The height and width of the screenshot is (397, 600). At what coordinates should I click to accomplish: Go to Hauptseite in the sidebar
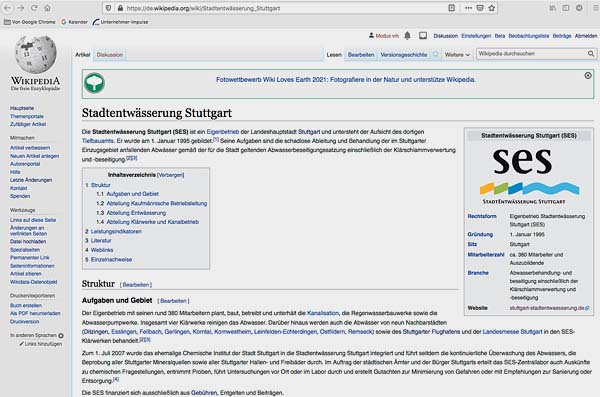tap(22, 108)
